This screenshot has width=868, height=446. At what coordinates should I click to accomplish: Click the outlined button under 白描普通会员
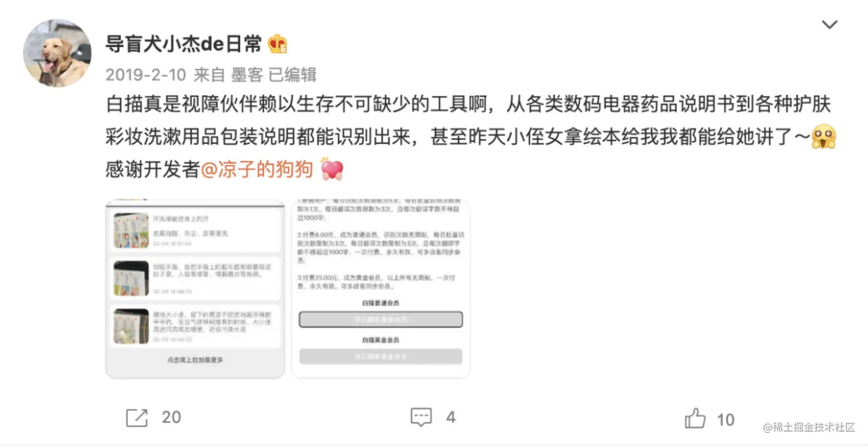coord(381,319)
